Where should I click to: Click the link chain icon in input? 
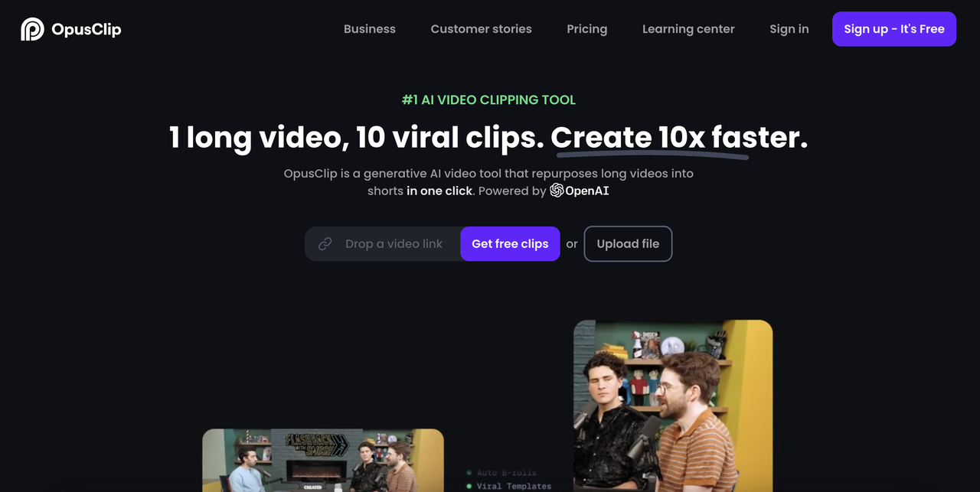(x=325, y=244)
